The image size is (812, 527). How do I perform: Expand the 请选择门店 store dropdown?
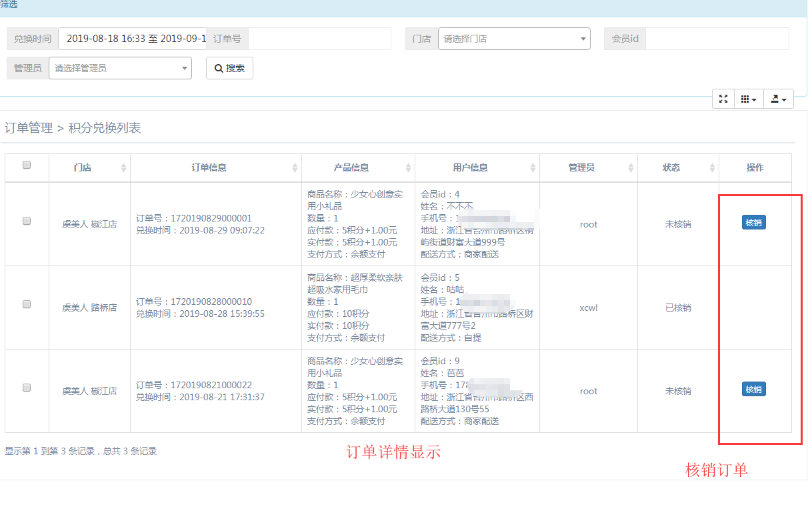click(x=513, y=39)
